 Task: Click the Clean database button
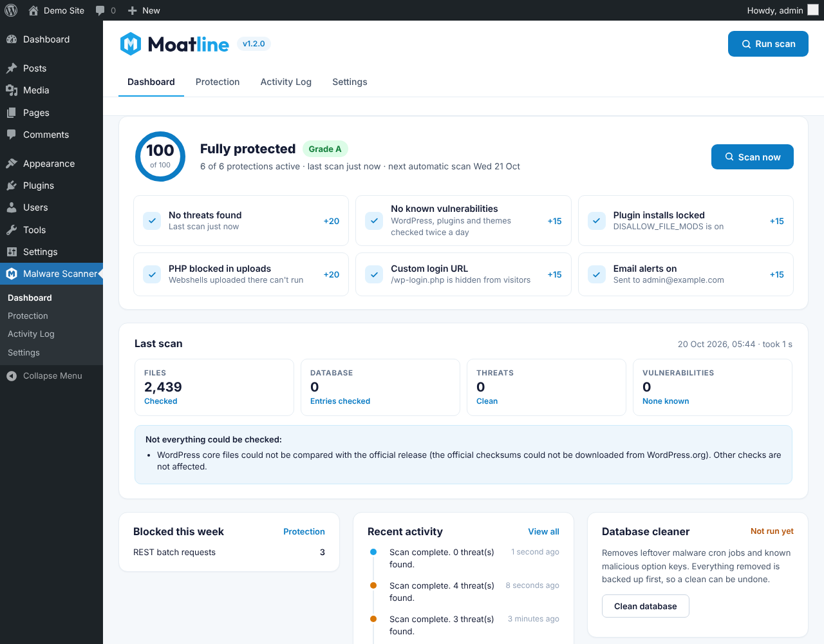646,606
